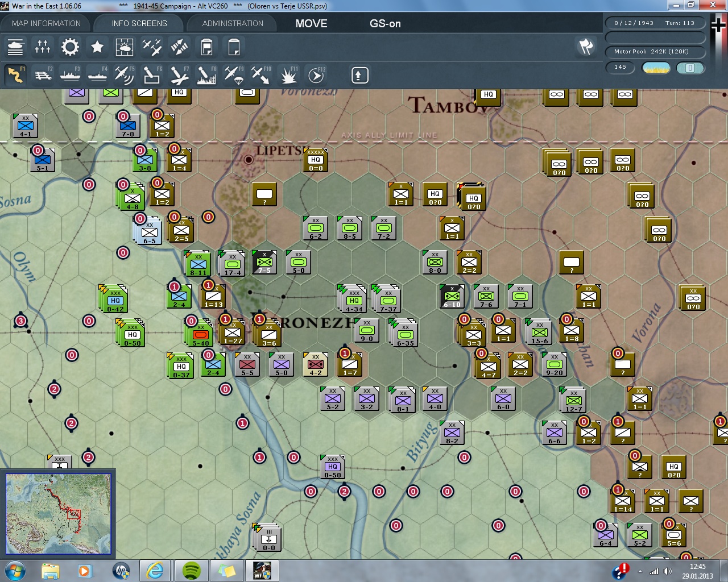The width and height of the screenshot is (728, 582).
Task: Enable F2 rail movement mode
Action: click(43, 75)
